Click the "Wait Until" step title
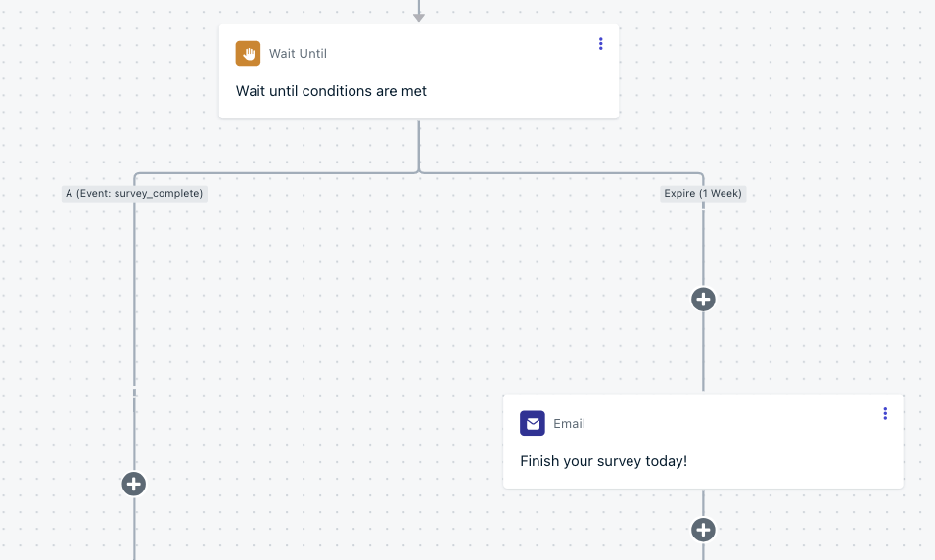Viewport: 935px width, 560px height. pyautogui.click(x=298, y=54)
